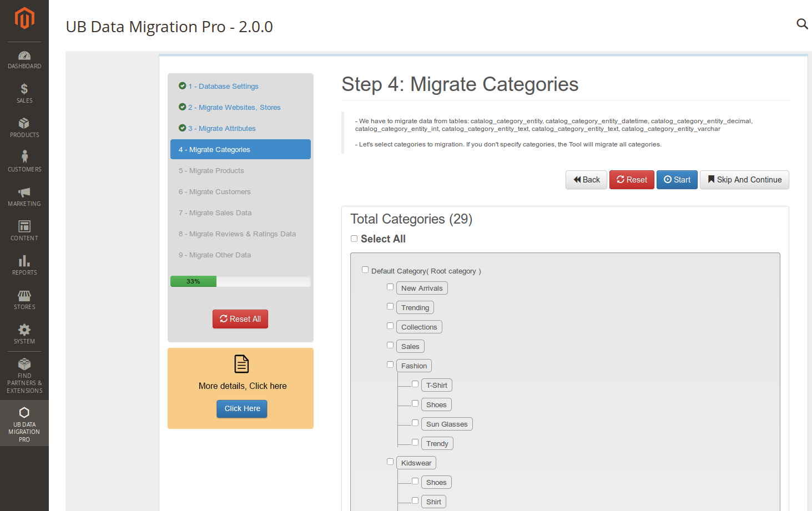
Task: Click green check icon beside Migrate Attributes
Action: pos(182,128)
